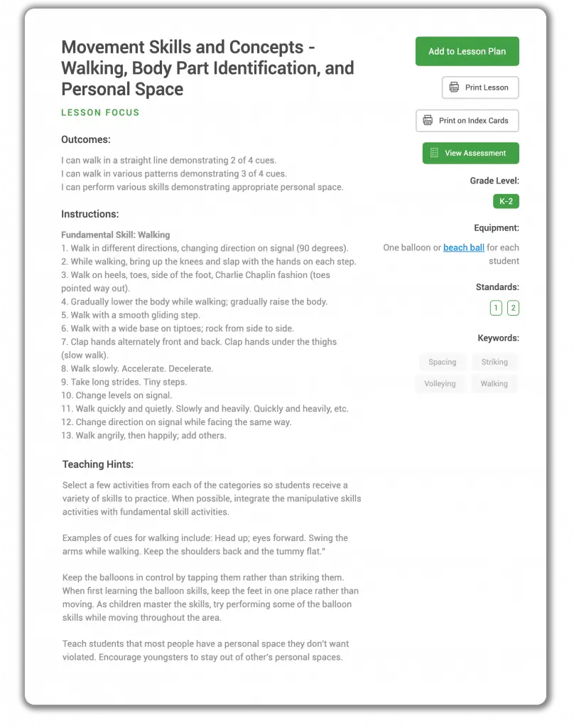Click the Add to Lesson Plan button
The image size is (574, 728).
(467, 51)
